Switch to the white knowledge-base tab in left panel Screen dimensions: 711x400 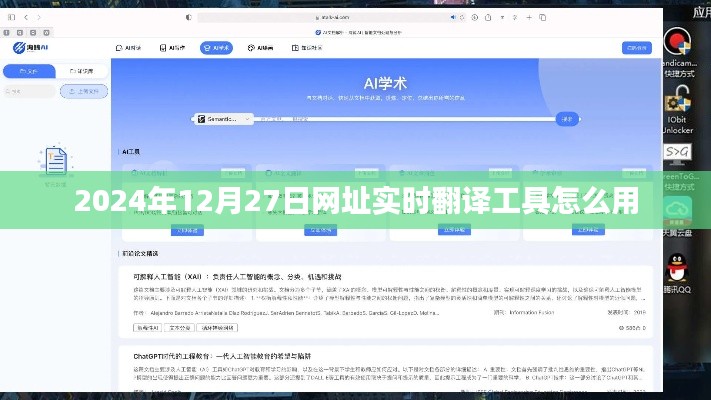[x=82, y=71]
